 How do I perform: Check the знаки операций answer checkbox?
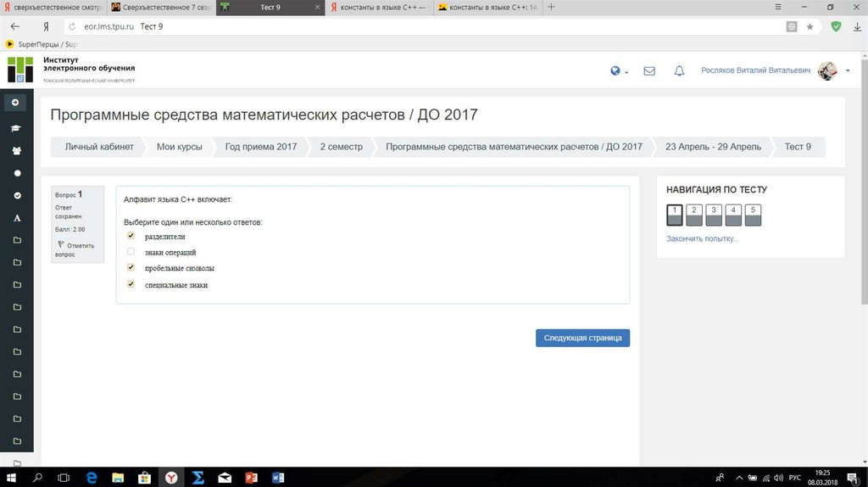click(x=131, y=251)
